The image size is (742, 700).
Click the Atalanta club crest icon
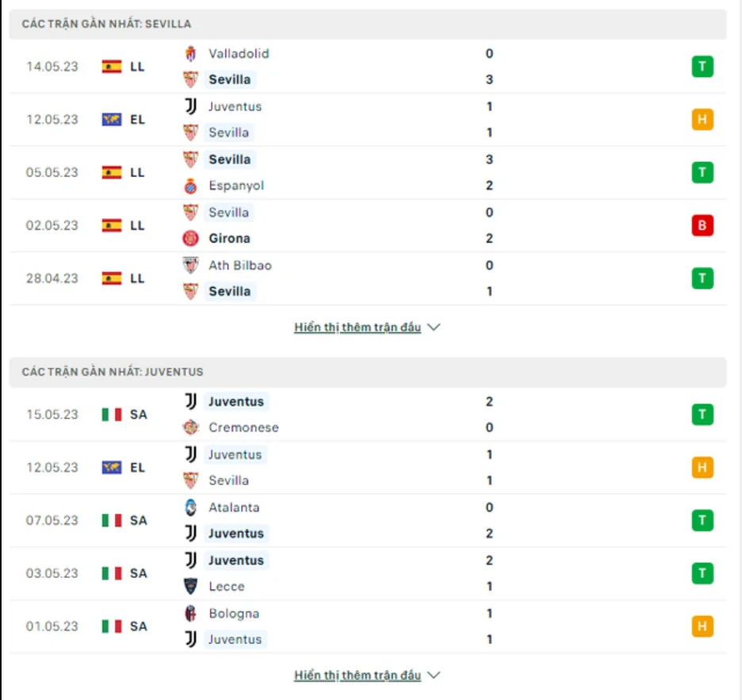(190, 508)
